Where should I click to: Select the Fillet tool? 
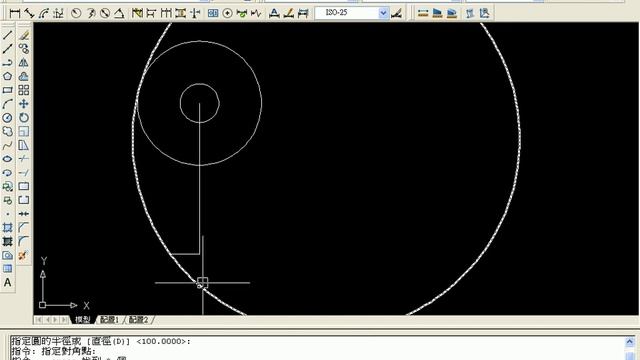(24, 242)
